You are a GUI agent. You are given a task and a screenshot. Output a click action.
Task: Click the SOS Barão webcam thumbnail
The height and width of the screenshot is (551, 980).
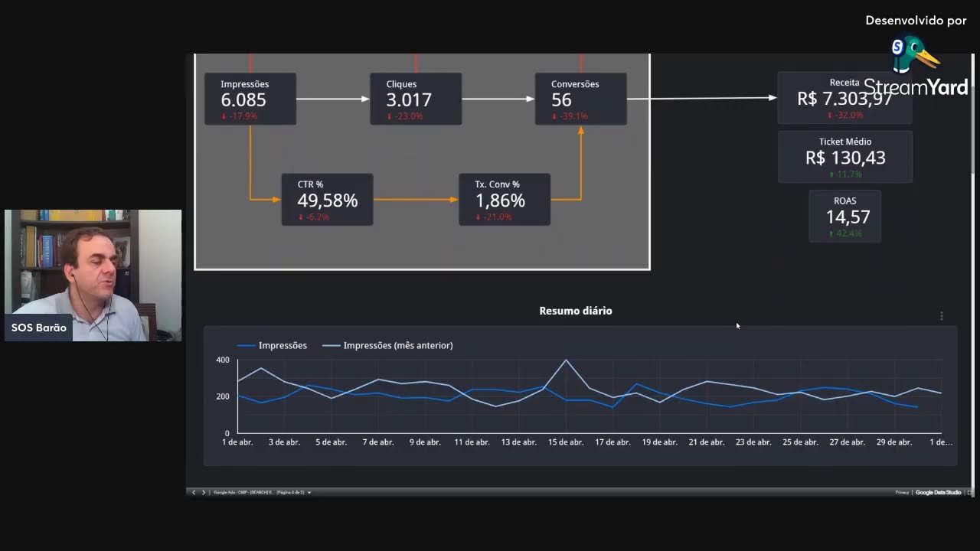click(x=93, y=275)
